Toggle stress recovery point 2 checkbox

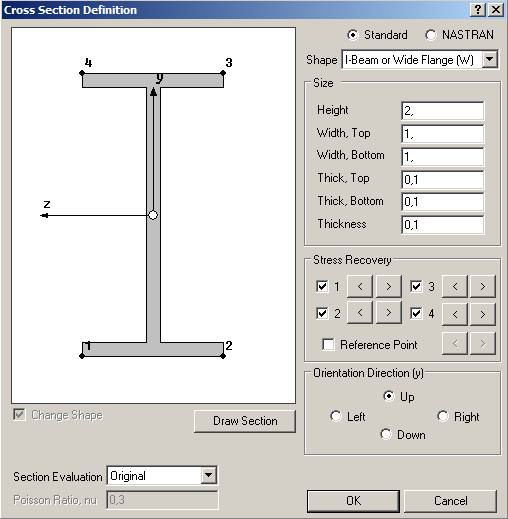tap(322, 313)
